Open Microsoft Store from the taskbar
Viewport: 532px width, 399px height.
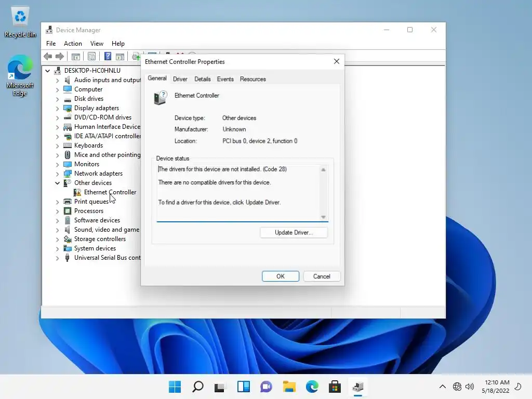coord(335,387)
